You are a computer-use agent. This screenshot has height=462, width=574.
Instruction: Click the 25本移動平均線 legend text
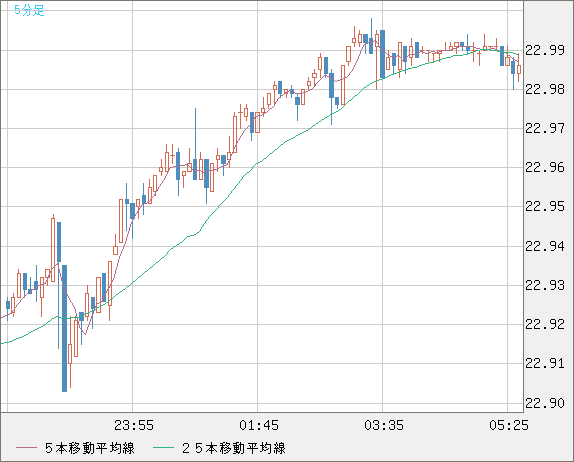coord(234,448)
